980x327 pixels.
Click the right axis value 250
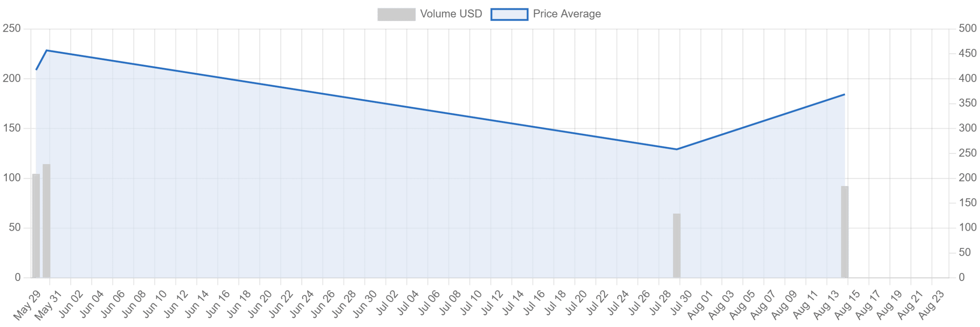point(967,153)
